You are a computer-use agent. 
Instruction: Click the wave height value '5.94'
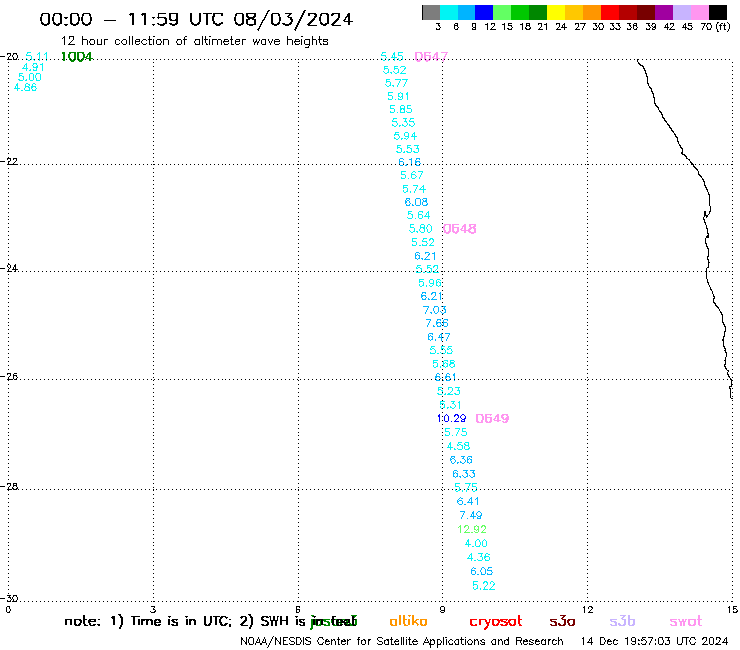pos(405,136)
